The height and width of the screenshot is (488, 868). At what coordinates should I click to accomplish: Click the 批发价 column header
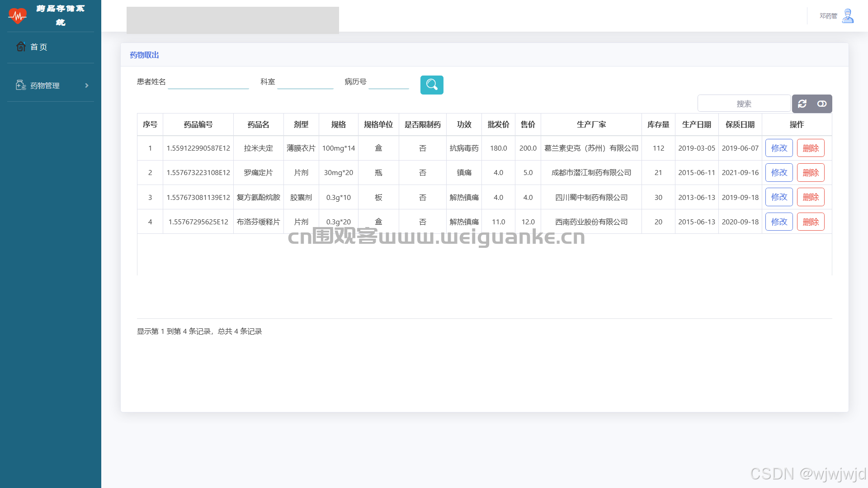click(498, 124)
